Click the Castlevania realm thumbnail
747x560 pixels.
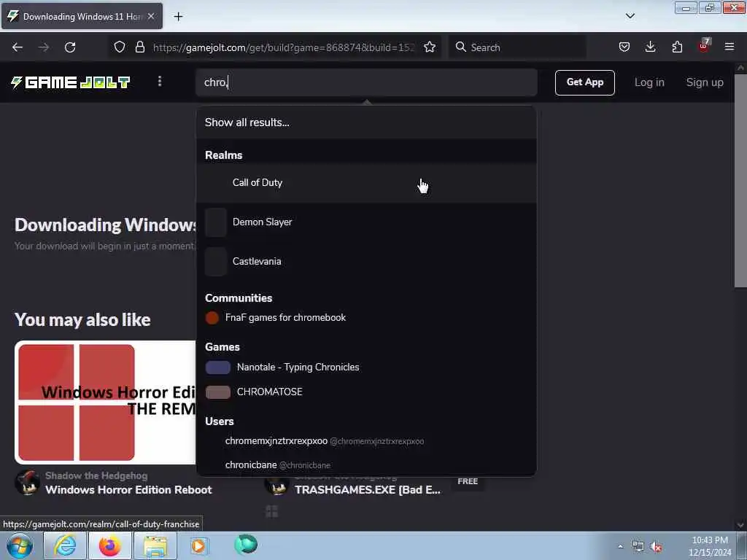216,262
